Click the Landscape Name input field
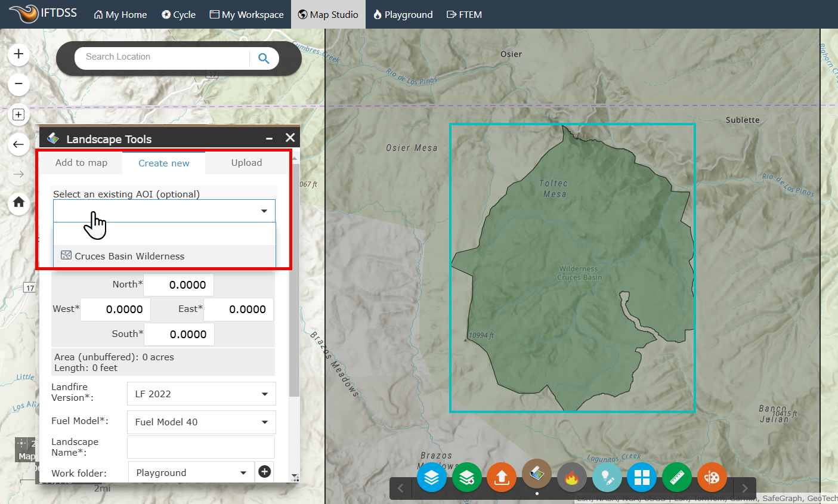The image size is (838, 504). pos(201,447)
